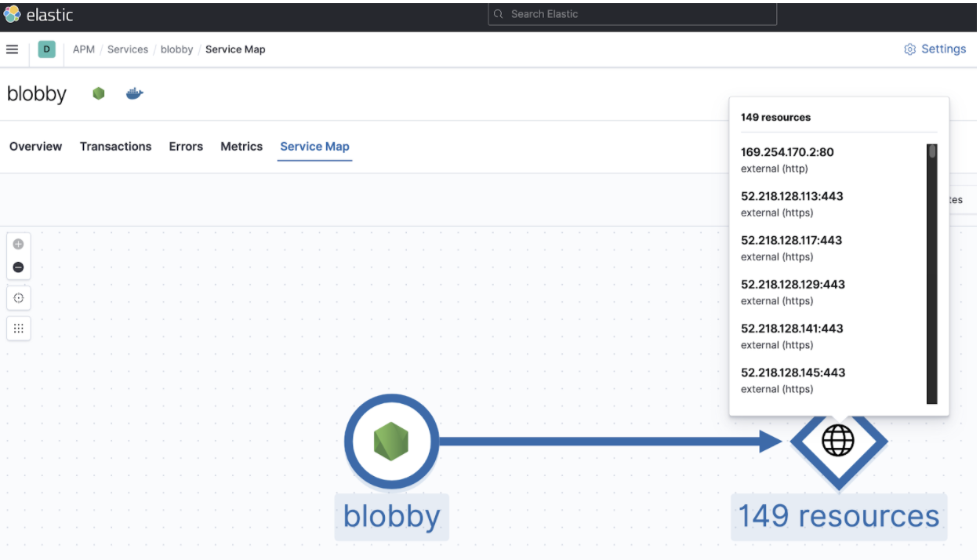Click the 149 resources node label
The image size is (980, 560).
pyautogui.click(x=839, y=516)
